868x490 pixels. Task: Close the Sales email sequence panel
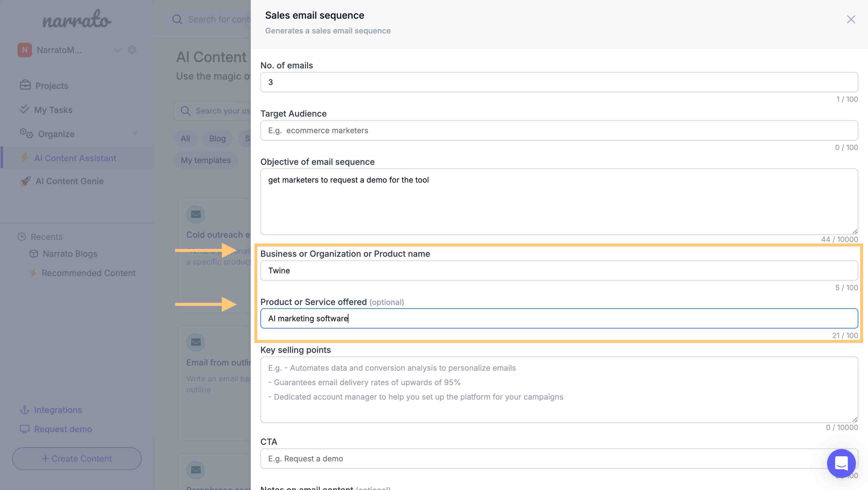tap(851, 20)
